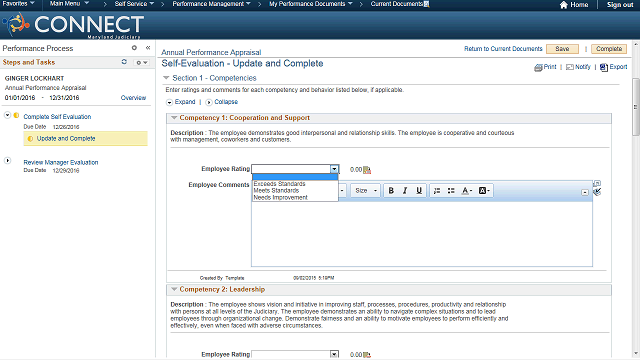Click the Home icon in top navigation
The width and height of the screenshot is (640, 360).
coord(564,5)
